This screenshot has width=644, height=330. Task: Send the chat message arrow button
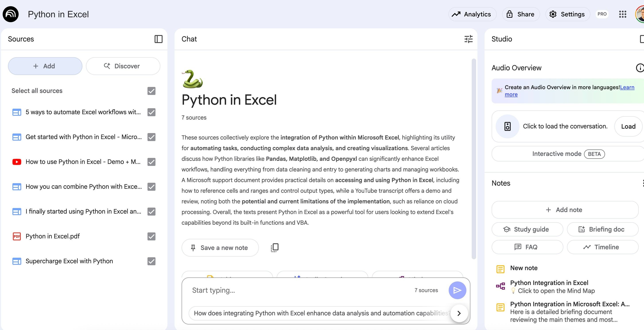(x=457, y=290)
